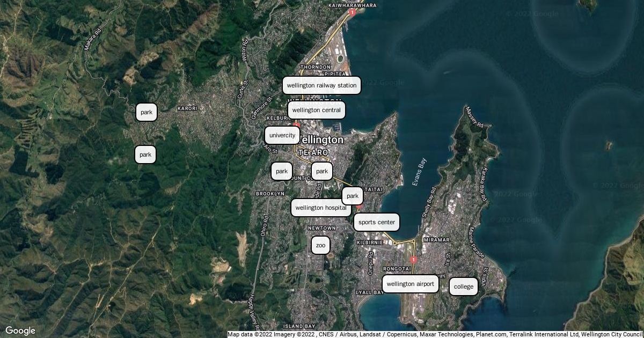The width and height of the screenshot is (644, 338).
Task: Click the highway 1 shield above Rongotai
Action: tap(413, 260)
